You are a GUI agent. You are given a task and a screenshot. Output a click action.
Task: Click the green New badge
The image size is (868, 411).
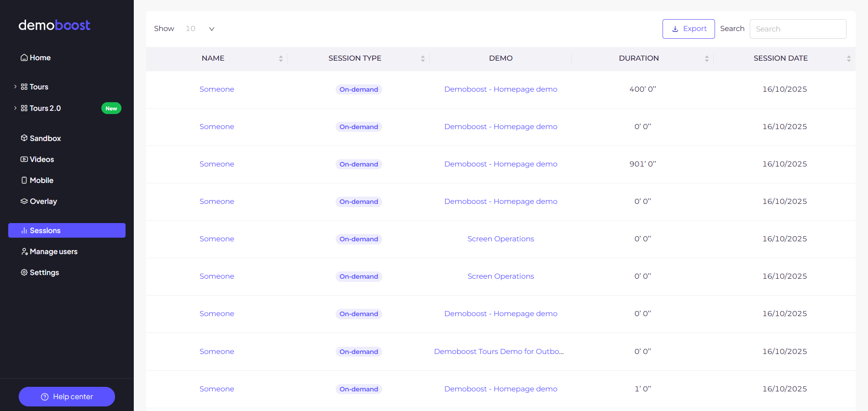tap(111, 108)
